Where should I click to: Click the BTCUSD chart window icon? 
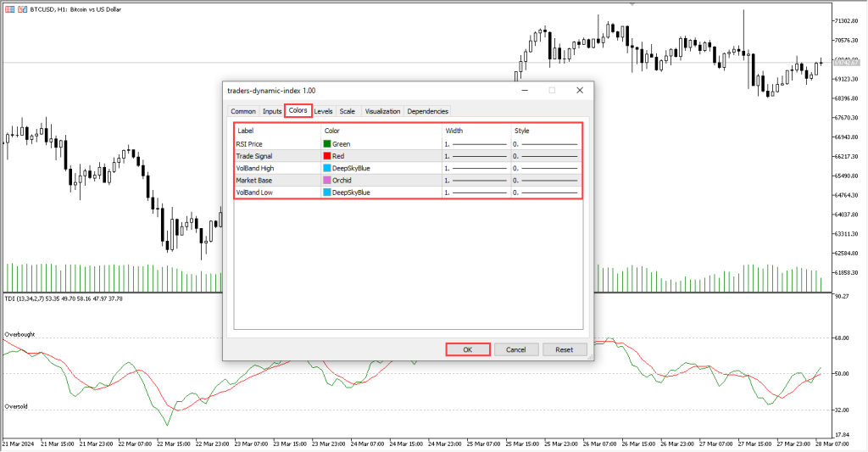pos(8,7)
